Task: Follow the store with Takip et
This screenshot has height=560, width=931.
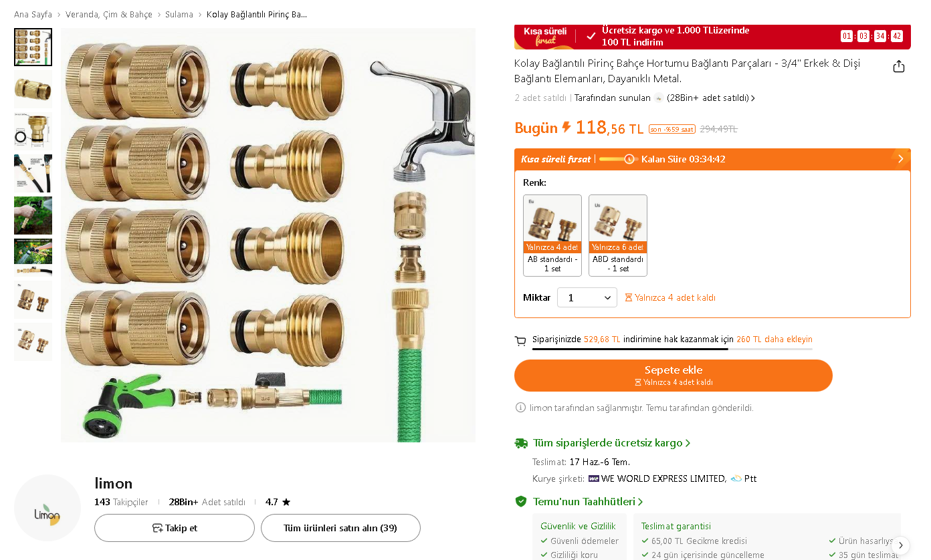Action: 175,528
